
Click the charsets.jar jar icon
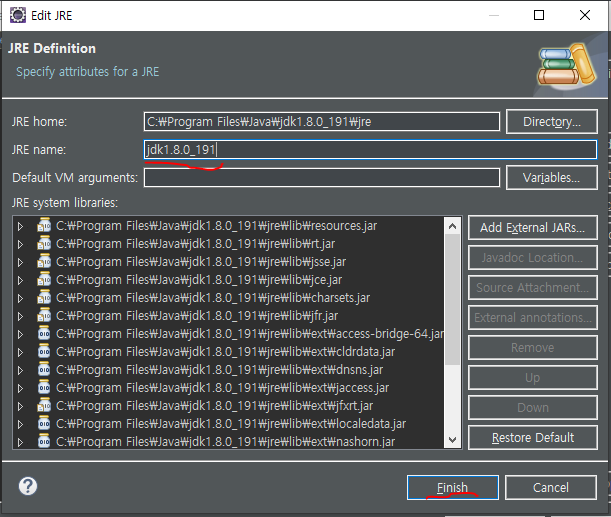point(44,297)
